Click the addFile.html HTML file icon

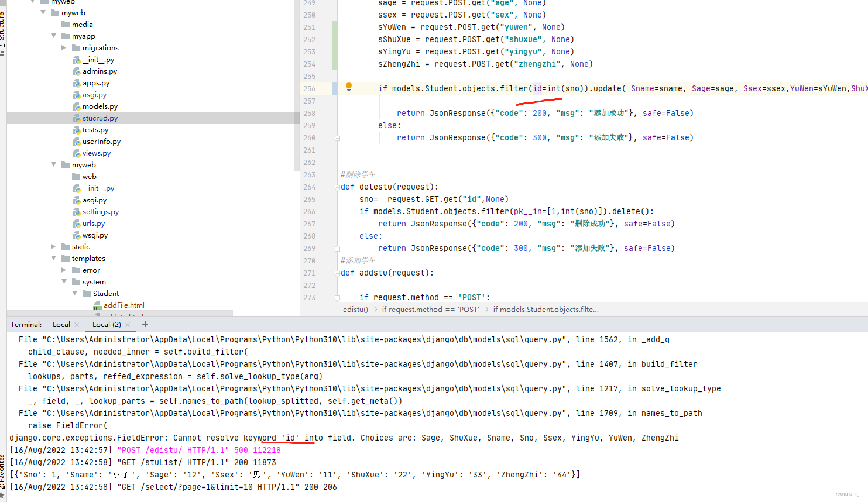pyautogui.click(x=97, y=305)
